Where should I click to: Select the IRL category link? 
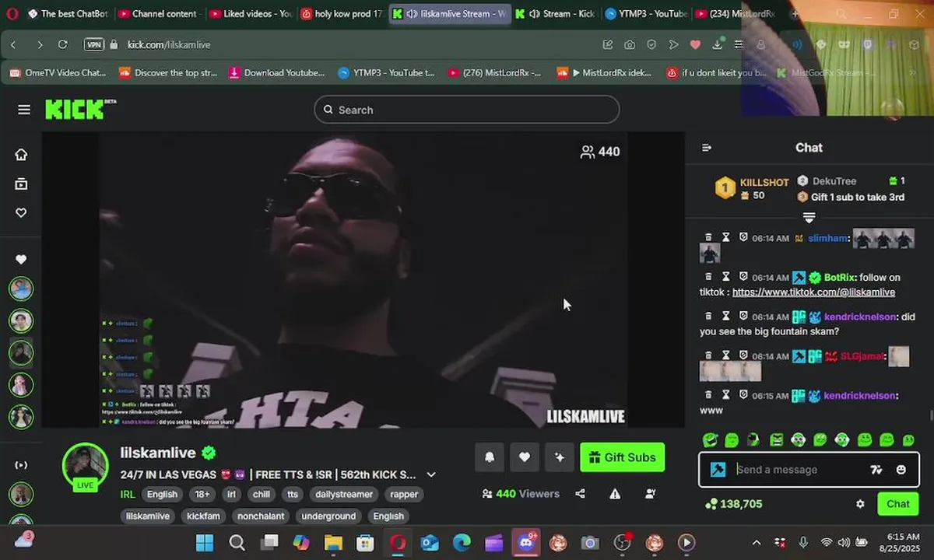coord(128,494)
